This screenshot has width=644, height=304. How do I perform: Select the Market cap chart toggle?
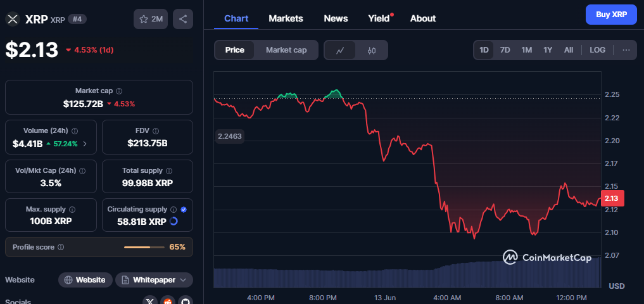[x=286, y=50]
